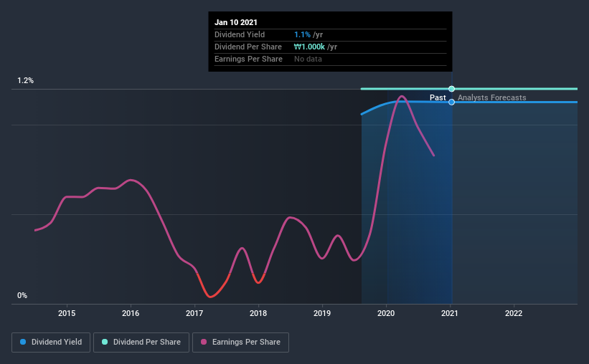589x364 pixels.
Task: Toggle the Earnings Per Share legend series
Action: (240, 343)
